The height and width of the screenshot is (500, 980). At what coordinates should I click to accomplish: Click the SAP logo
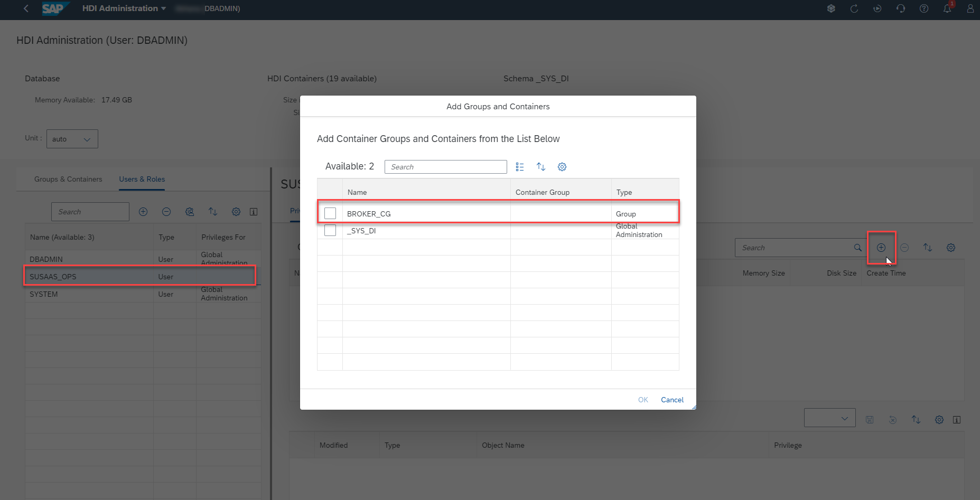(55, 8)
